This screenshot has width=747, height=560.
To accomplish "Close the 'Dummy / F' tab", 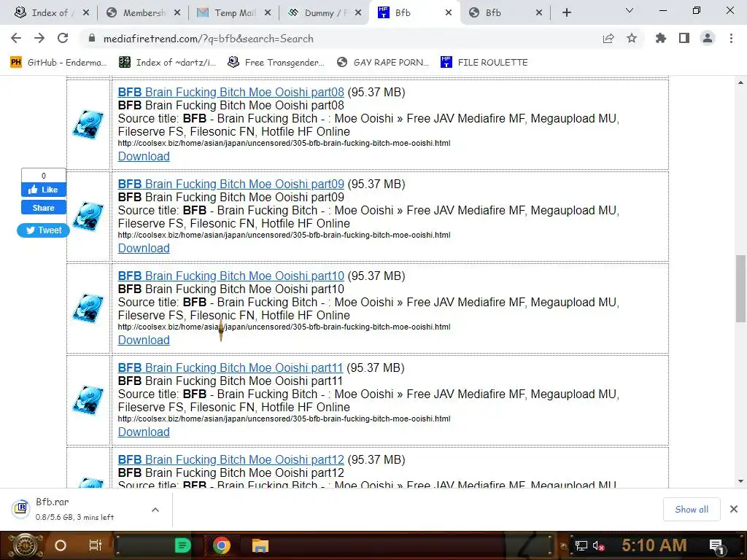I will tap(358, 13).
